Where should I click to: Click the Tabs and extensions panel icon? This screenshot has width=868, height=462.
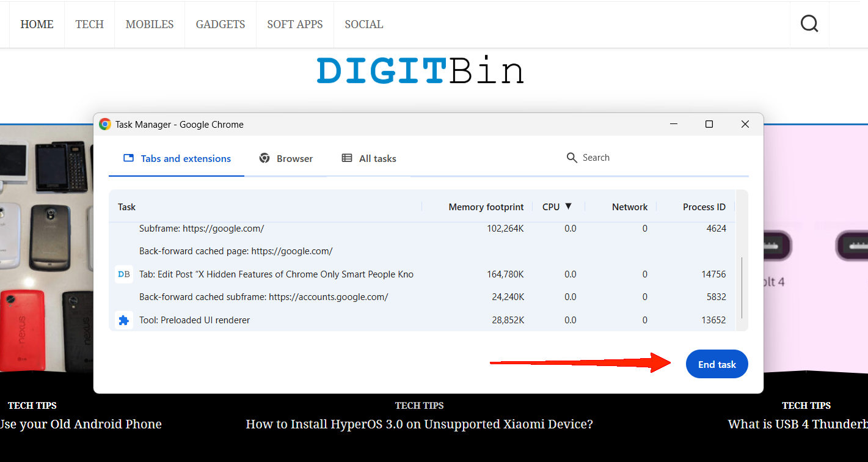pyautogui.click(x=128, y=158)
